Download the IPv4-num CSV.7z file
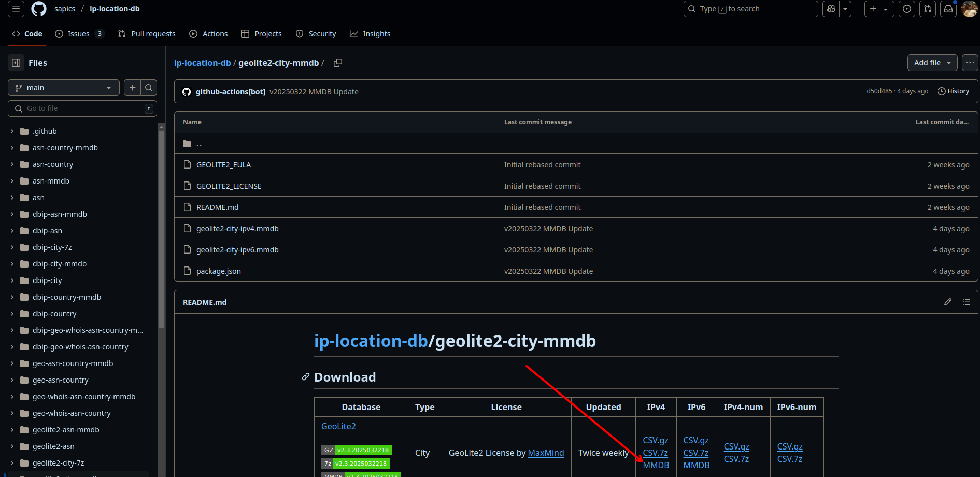 point(736,459)
